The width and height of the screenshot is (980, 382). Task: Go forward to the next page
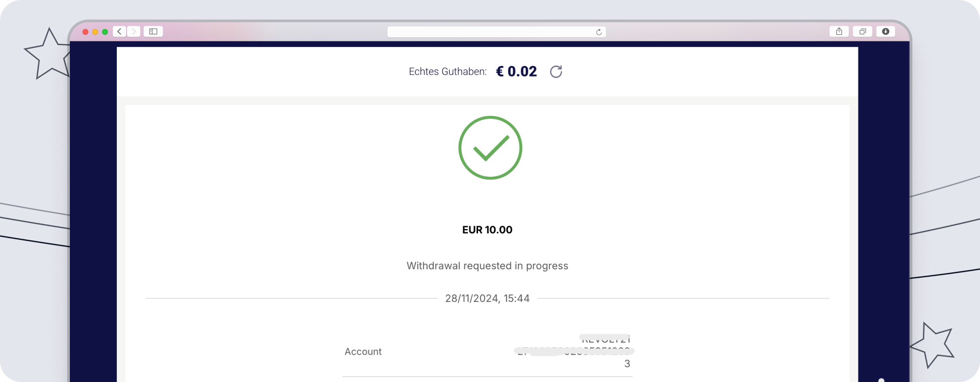click(x=134, y=31)
